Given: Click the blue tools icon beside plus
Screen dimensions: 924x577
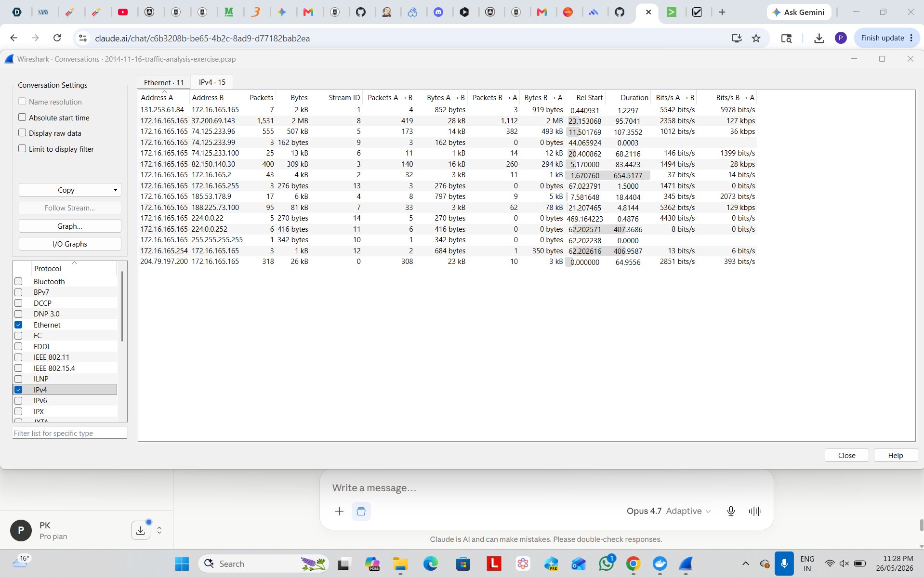Looking at the screenshot, I should click(x=361, y=511).
